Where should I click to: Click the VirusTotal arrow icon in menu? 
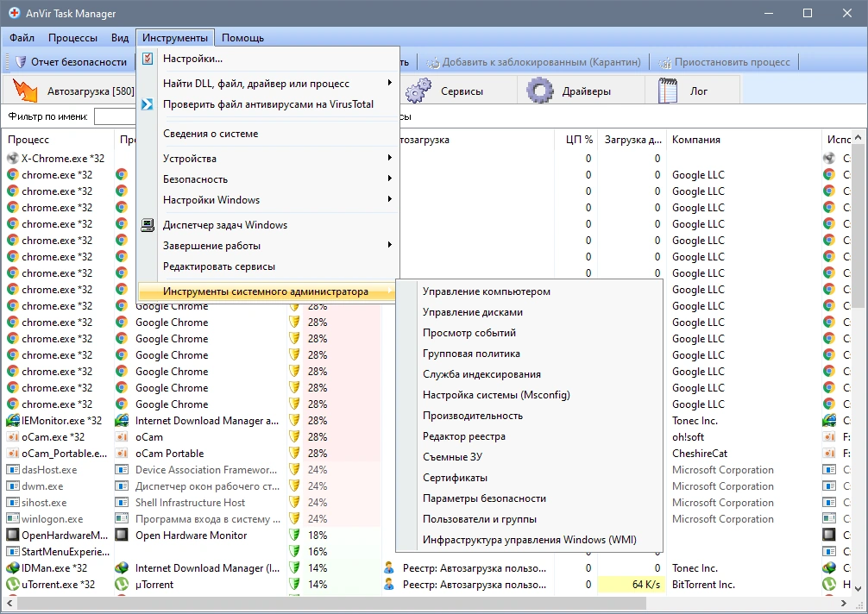click(148, 104)
